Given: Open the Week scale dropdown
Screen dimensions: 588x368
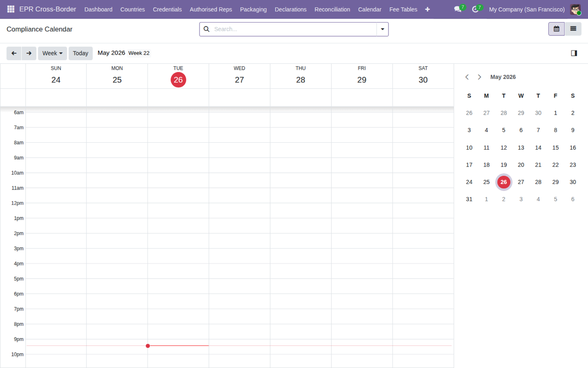Looking at the screenshot, I should click(x=52, y=53).
